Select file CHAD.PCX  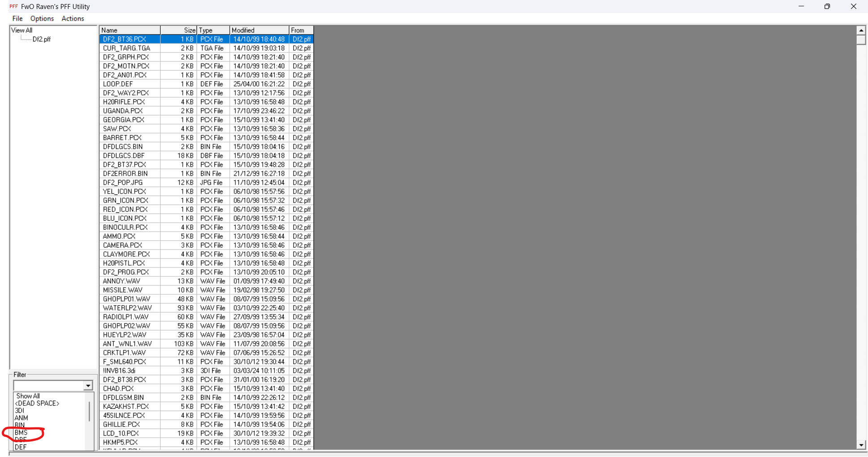pos(118,388)
